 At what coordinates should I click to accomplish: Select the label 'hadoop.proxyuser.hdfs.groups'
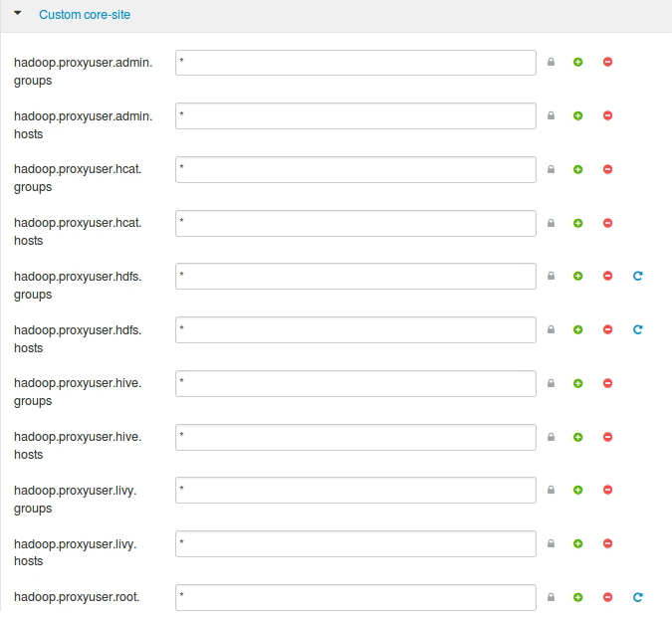pyautogui.click(x=78, y=286)
